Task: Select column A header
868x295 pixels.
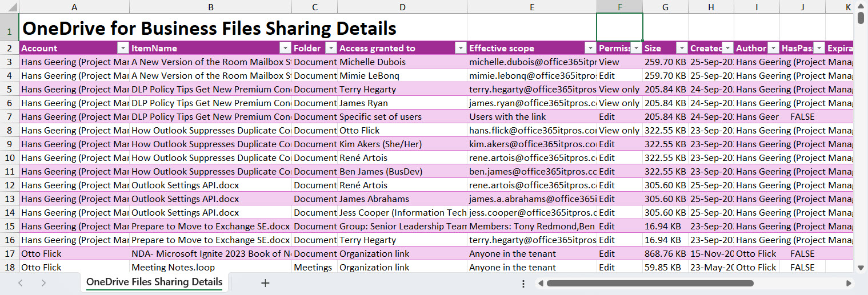Action: (74, 7)
